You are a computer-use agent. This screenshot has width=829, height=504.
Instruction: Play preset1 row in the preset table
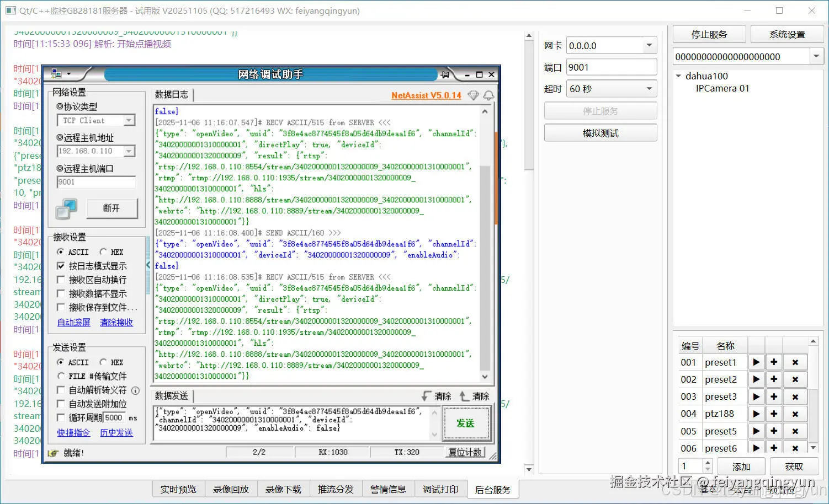pos(756,362)
